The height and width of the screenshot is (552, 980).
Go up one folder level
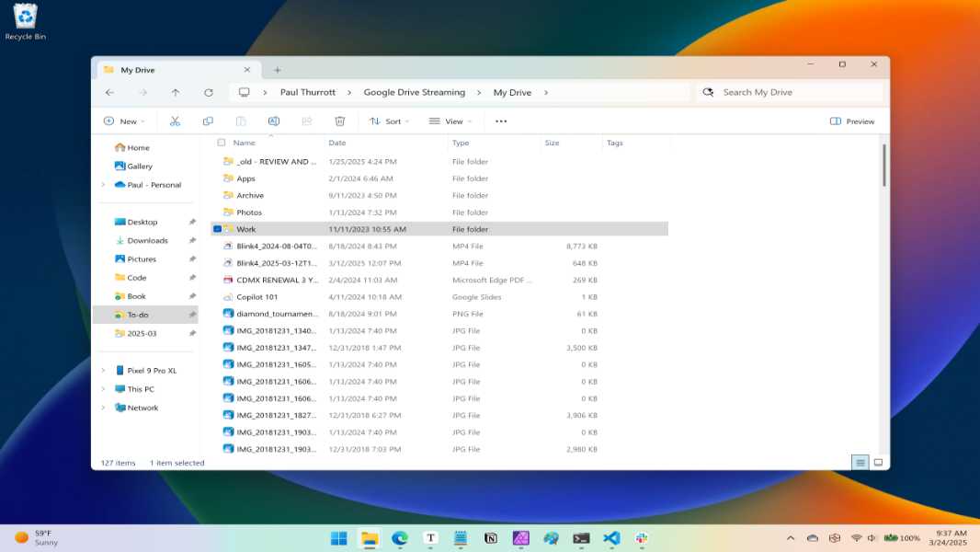pos(176,93)
